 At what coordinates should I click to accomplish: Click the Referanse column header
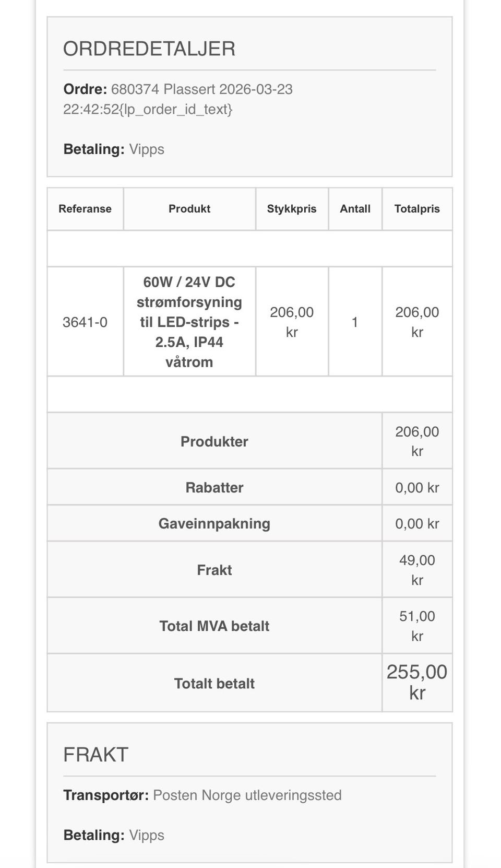pos(85,209)
